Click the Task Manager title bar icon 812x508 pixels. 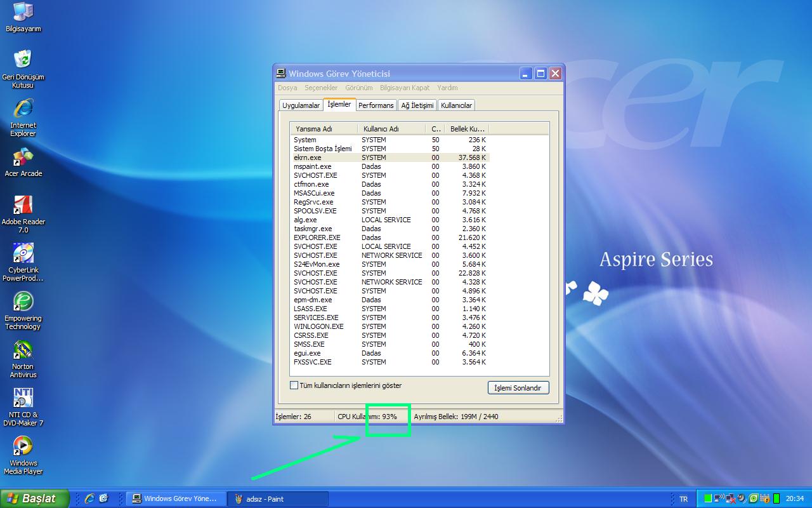pyautogui.click(x=282, y=74)
